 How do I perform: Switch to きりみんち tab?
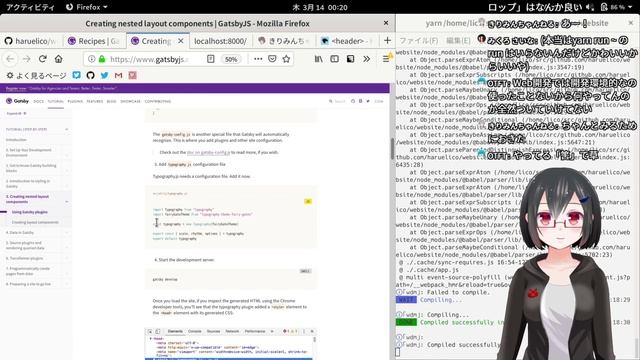pos(284,41)
